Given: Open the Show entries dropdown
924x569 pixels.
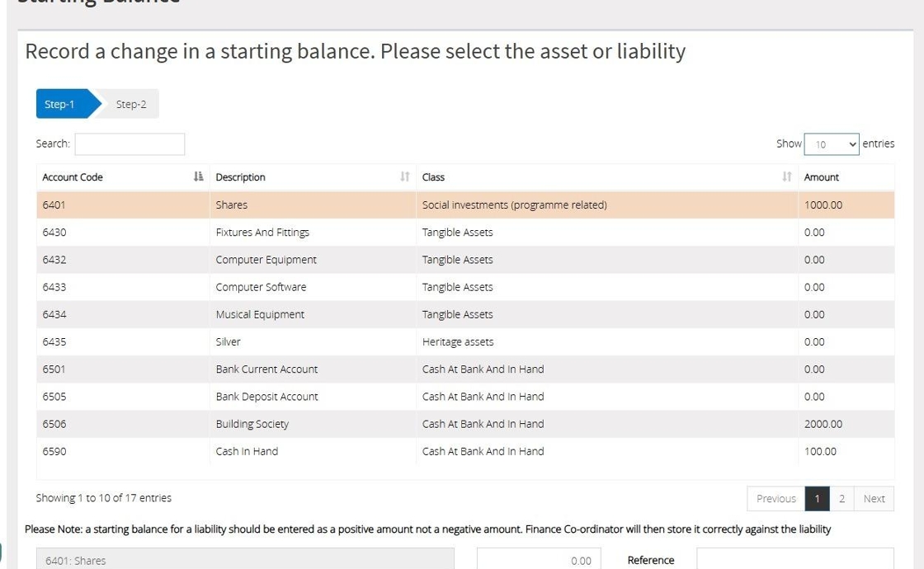Looking at the screenshot, I should pos(832,144).
